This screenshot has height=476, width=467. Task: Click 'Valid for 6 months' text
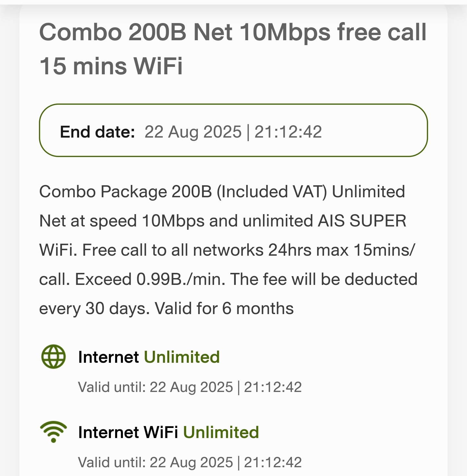(x=224, y=309)
